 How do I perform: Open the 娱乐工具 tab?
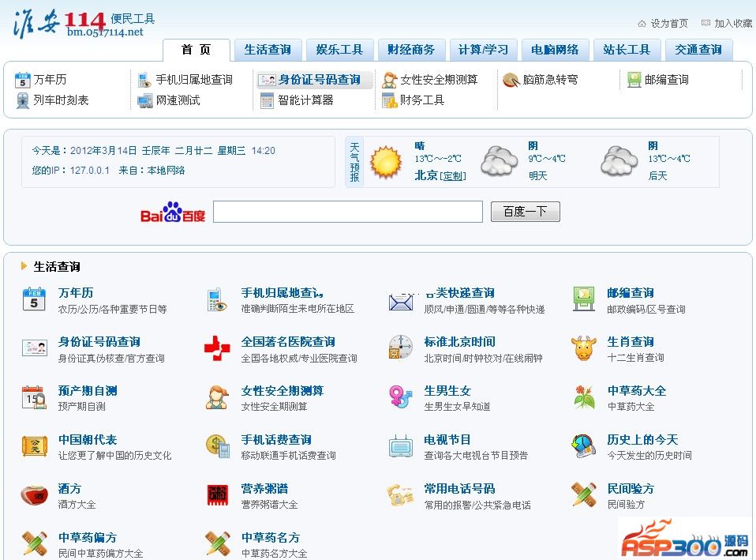click(x=339, y=50)
